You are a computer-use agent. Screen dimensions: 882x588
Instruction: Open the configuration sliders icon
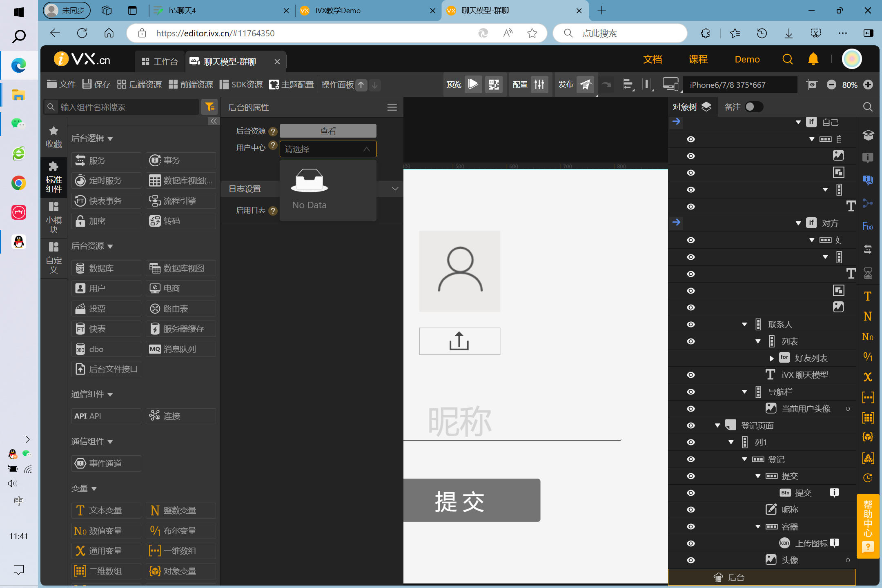click(x=539, y=85)
